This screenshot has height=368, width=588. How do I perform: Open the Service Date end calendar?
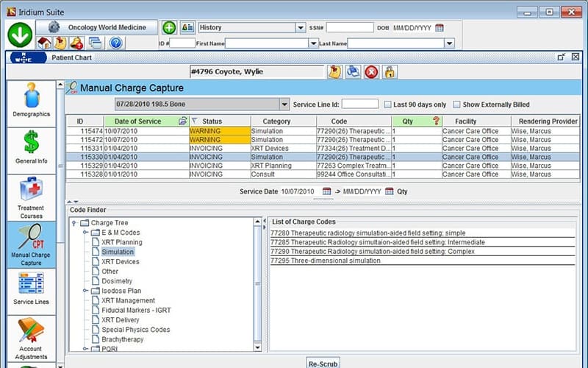point(390,191)
